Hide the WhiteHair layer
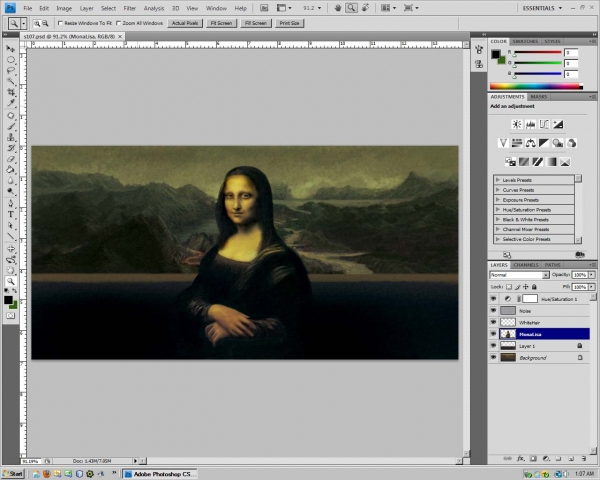Image resolution: width=600 pixels, height=480 pixels. [493, 322]
